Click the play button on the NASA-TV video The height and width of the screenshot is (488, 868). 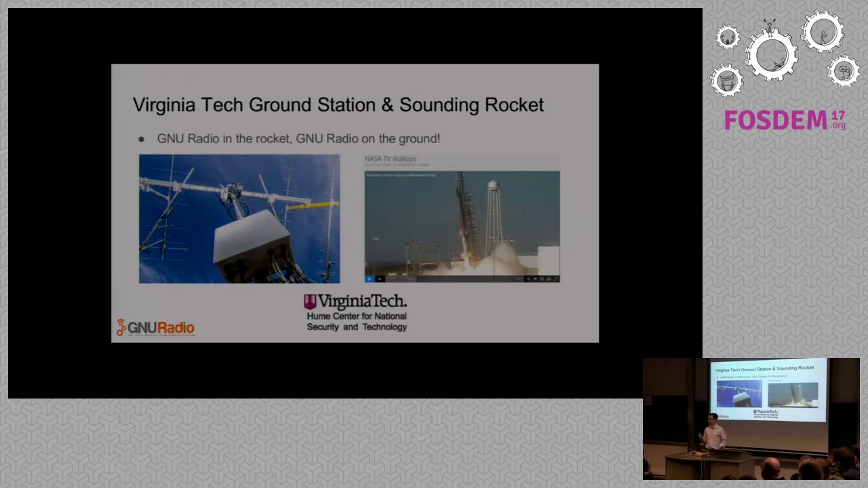point(370,279)
